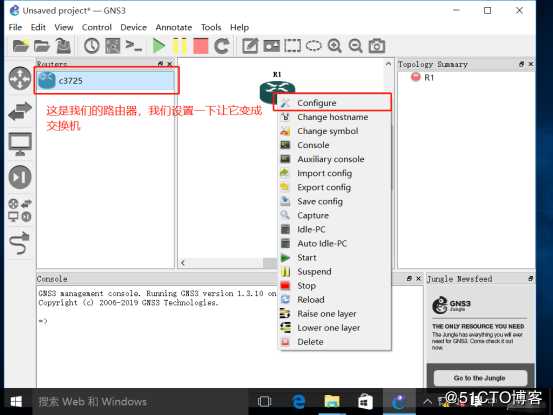553x415 pixels.
Task: Open console to all devices icon
Action: [134, 46]
